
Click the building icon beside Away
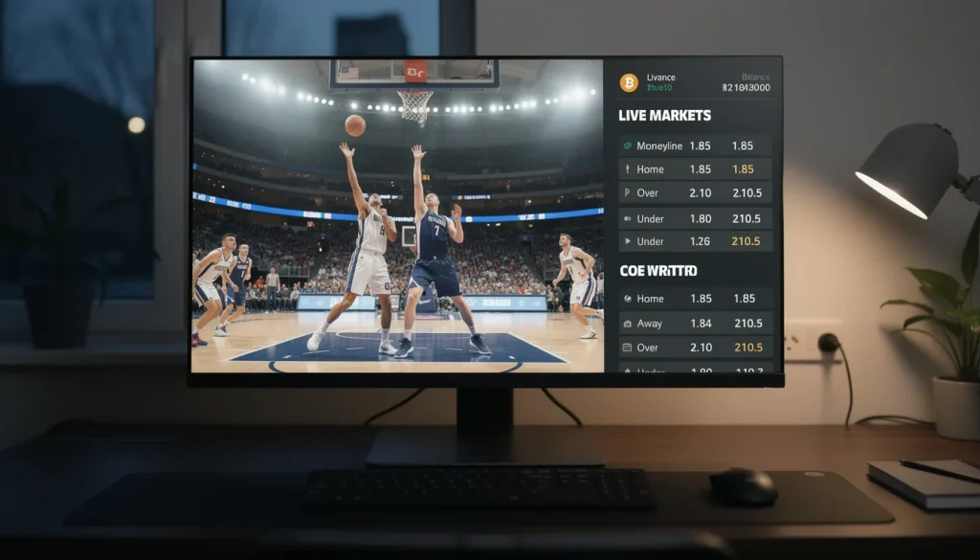pyautogui.click(x=628, y=324)
